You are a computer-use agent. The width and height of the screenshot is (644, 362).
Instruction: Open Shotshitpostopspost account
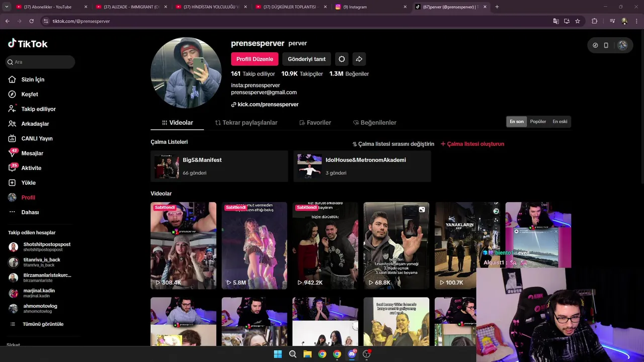40,247
